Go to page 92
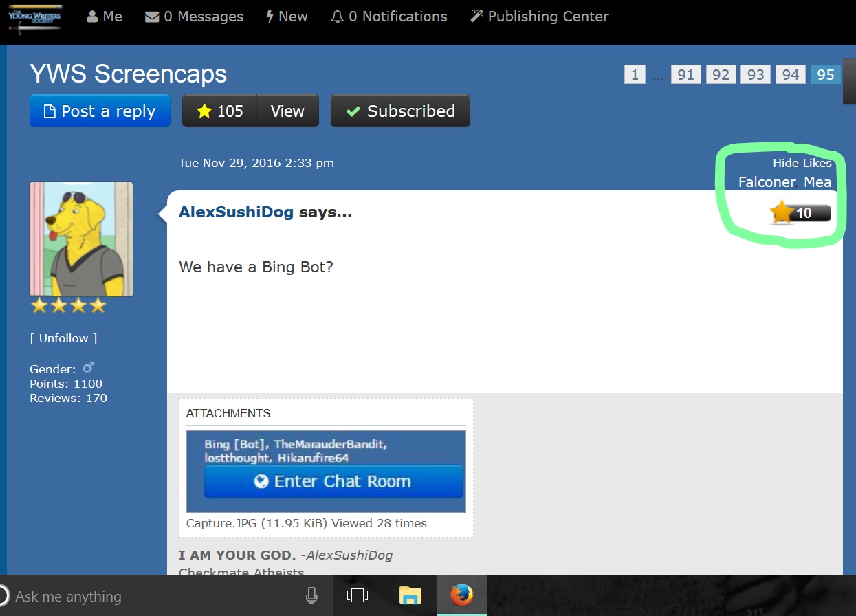 [721, 74]
